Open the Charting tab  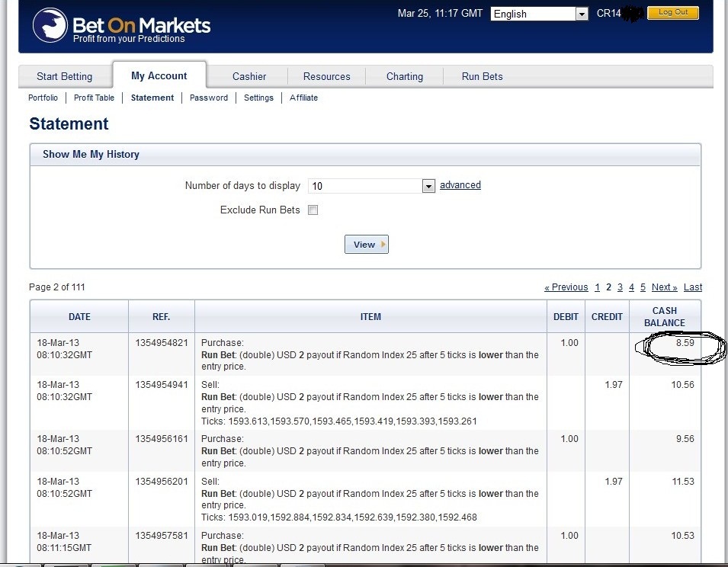tap(404, 76)
